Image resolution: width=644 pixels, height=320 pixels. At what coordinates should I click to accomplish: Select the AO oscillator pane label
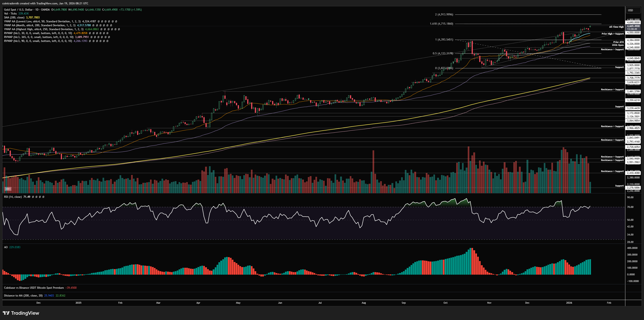(6, 247)
